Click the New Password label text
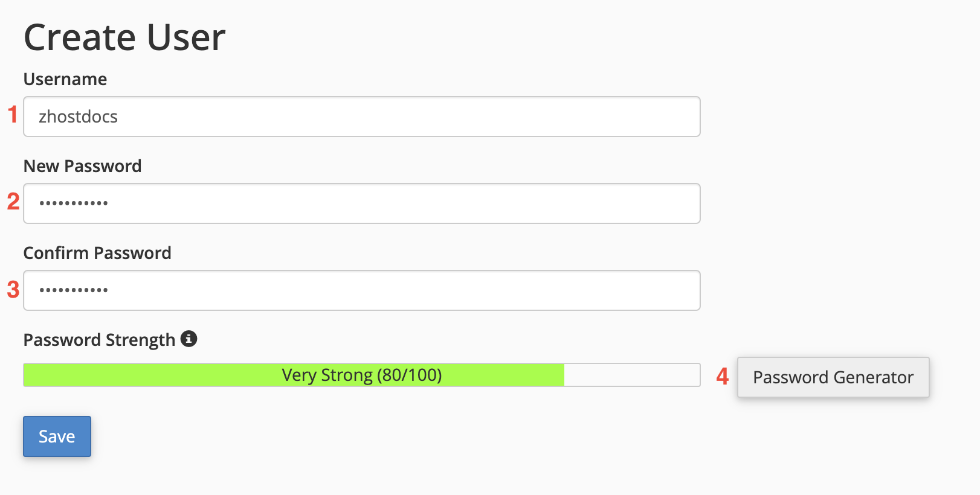The height and width of the screenshot is (495, 980). (82, 166)
